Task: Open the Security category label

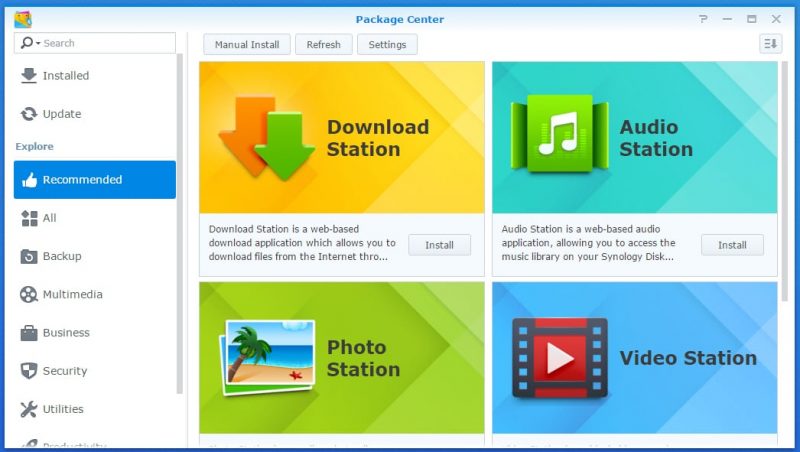Action: (x=65, y=371)
